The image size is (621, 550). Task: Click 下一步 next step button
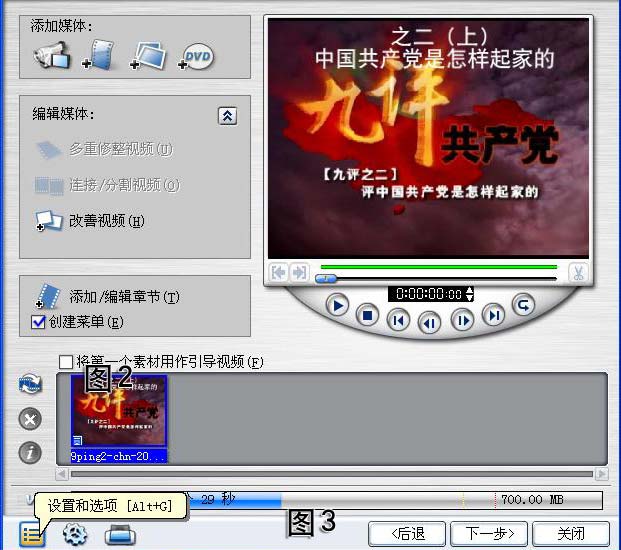point(488,533)
